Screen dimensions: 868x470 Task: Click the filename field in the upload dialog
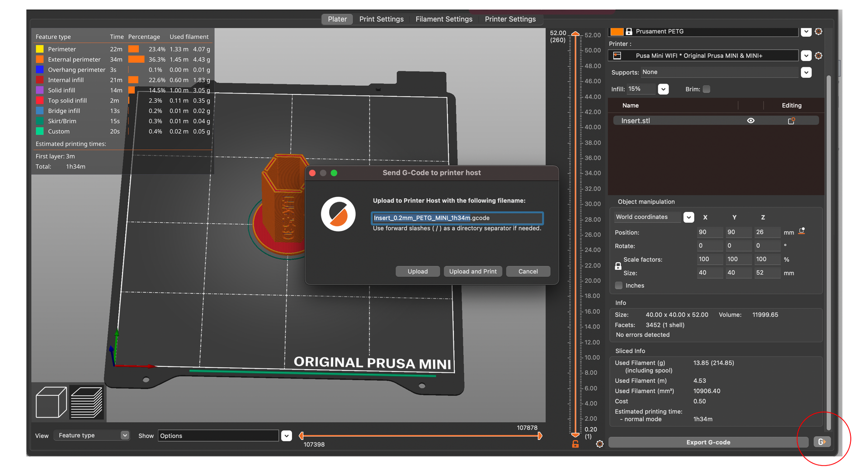pyautogui.click(x=457, y=218)
